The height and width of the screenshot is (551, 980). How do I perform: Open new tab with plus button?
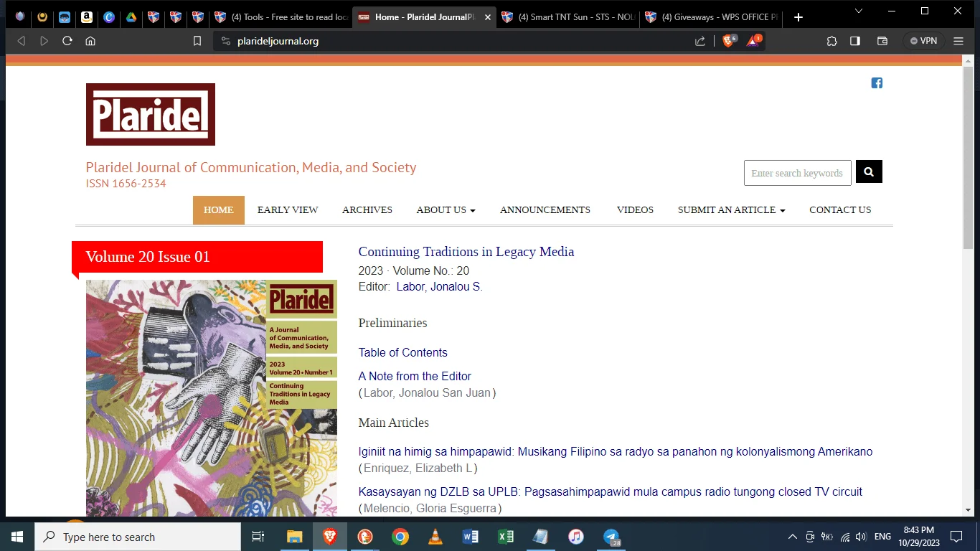798,17
